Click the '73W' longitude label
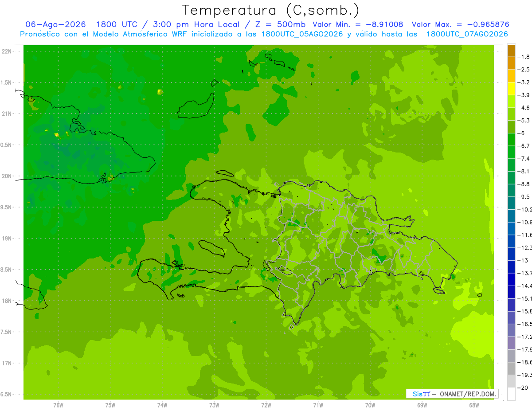 [214, 405]
